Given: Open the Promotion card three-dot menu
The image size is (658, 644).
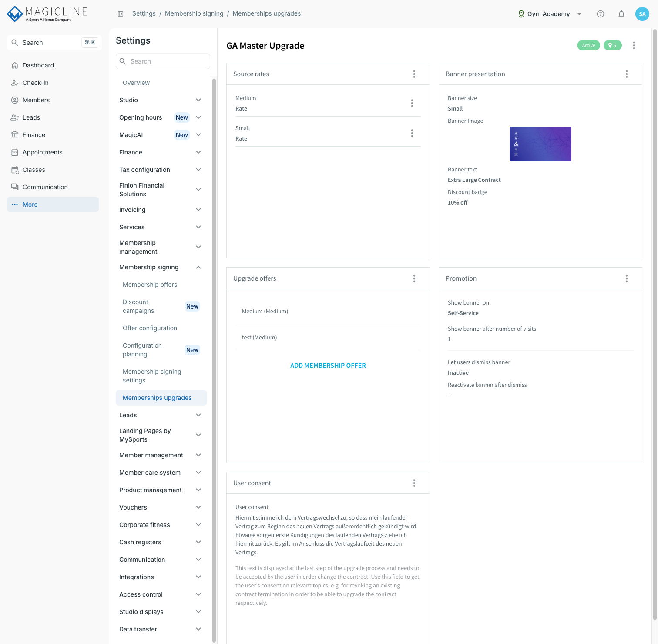Looking at the screenshot, I should coord(627,278).
